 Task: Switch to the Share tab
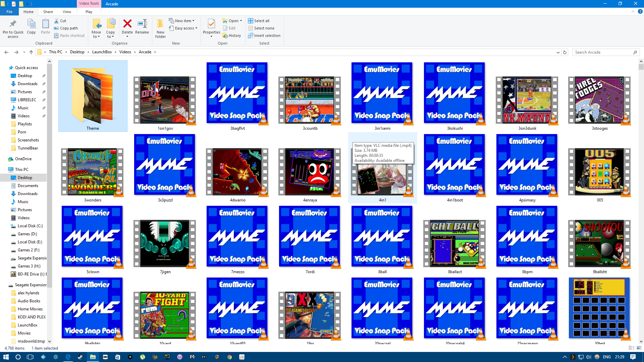click(48, 12)
